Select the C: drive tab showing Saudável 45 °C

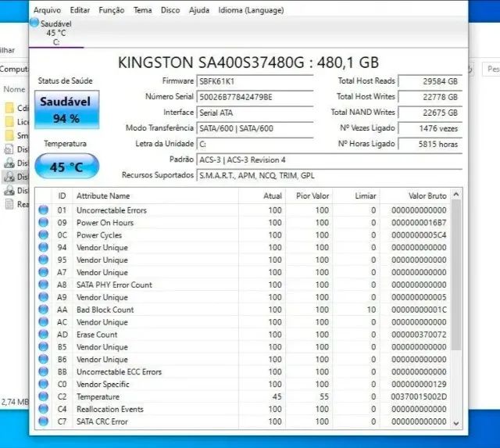(56, 33)
